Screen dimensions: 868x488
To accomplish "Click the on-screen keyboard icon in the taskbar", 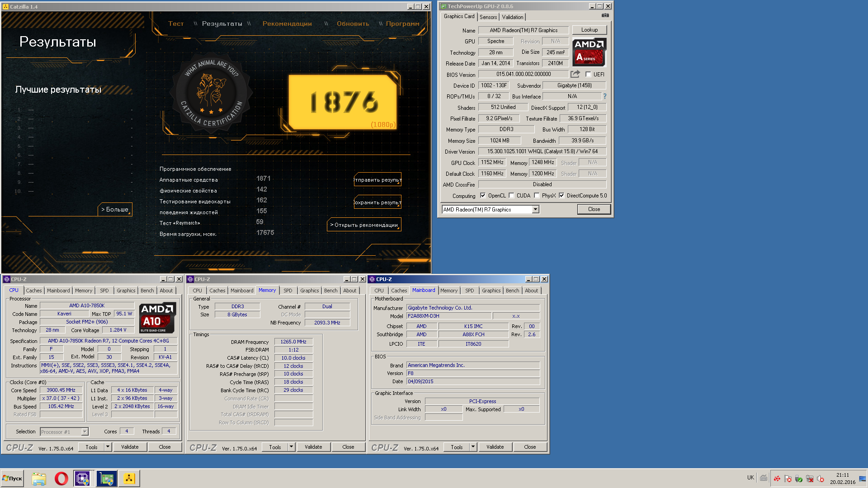I will coord(764,478).
